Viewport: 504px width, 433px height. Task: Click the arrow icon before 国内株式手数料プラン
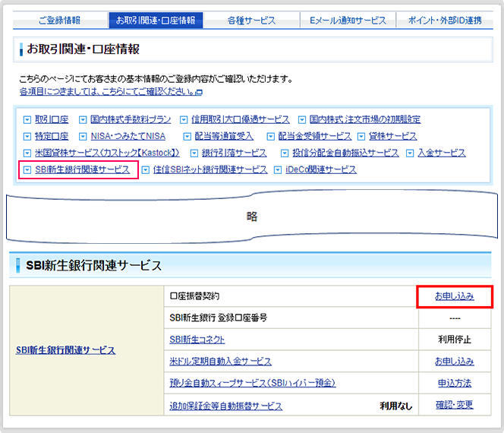(x=82, y=119)
